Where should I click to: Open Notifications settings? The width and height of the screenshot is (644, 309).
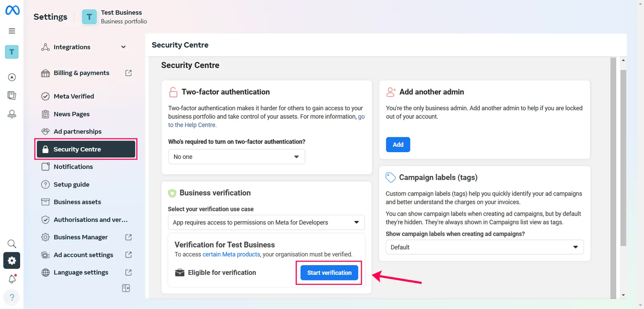point(86,167)
